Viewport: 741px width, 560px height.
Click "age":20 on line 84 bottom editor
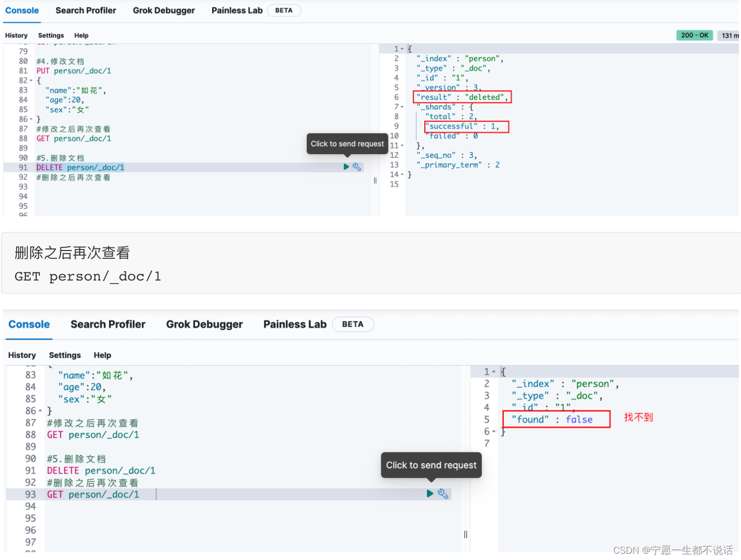[82, 387]
